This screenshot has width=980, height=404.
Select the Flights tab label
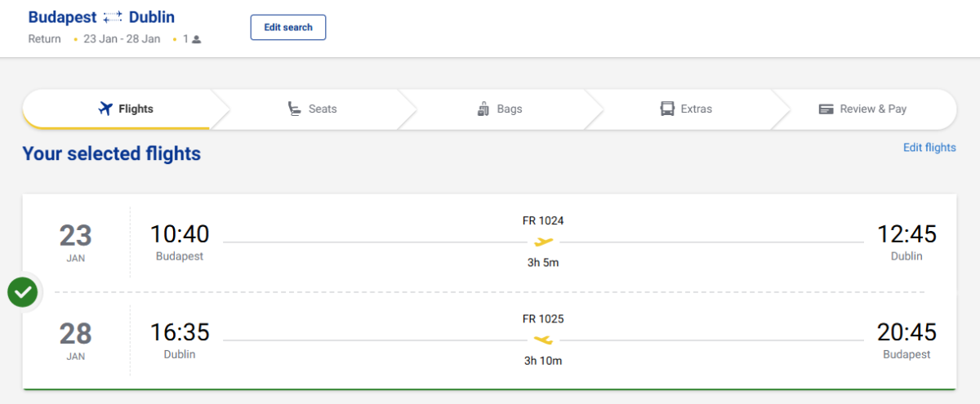click(x=136, y=109)
